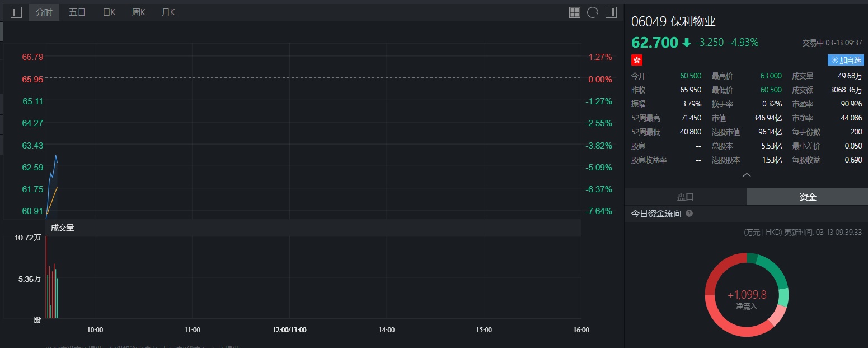868x348 pixels.
Task: Click the 港股股本 value 1.53亿
Action: 772,160
